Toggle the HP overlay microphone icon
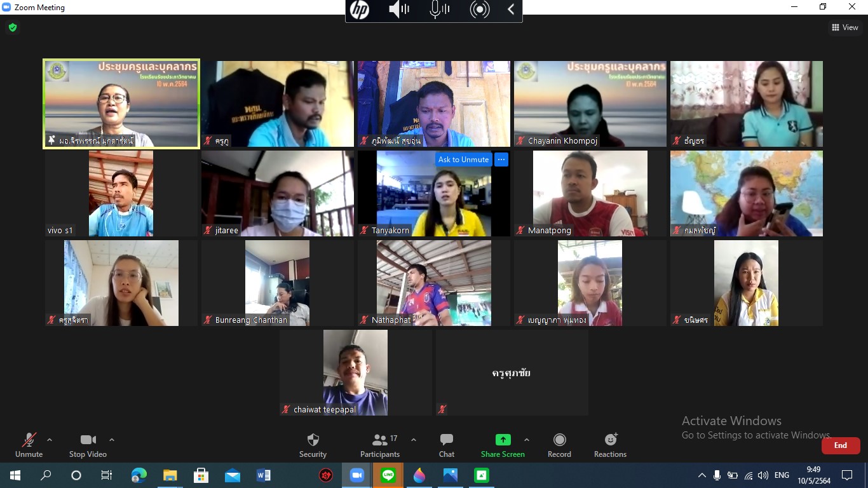This screenshot has height=488, width=868. (438, 10)
